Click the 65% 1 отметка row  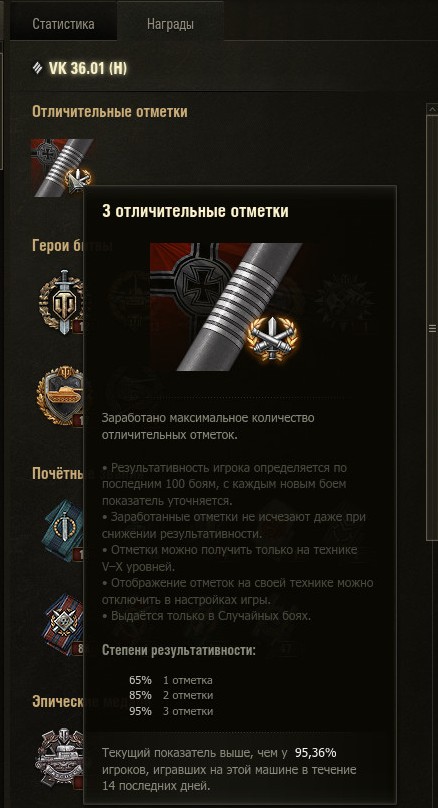click(171, 680)
